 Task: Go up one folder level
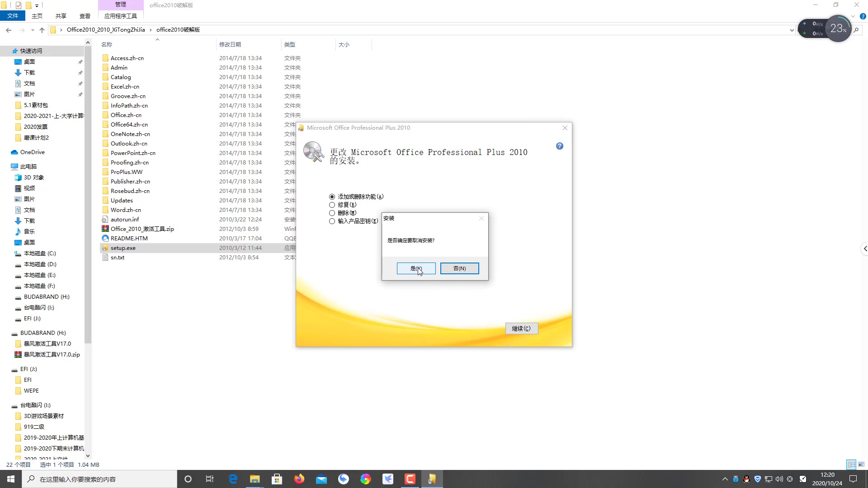(x=42, y=30)
